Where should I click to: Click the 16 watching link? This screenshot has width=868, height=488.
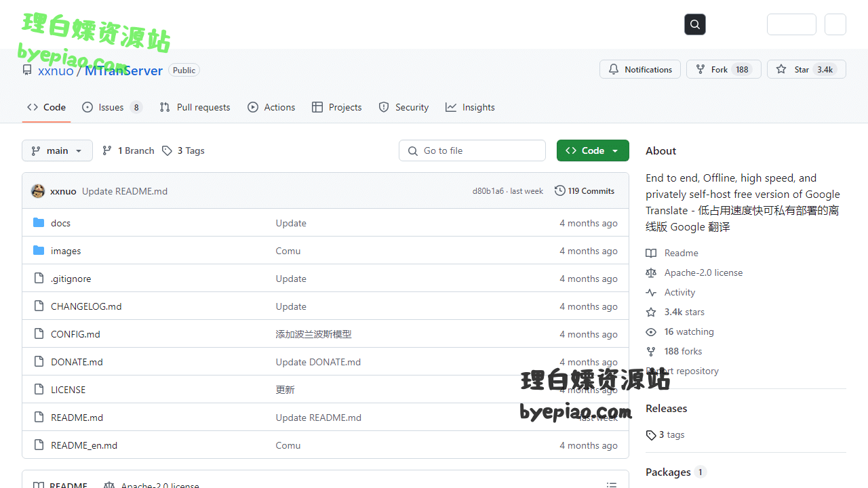tap(689, 331)
